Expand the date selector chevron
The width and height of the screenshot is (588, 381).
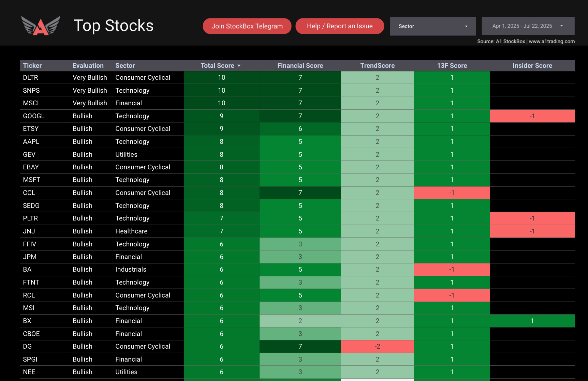(562, 26)
